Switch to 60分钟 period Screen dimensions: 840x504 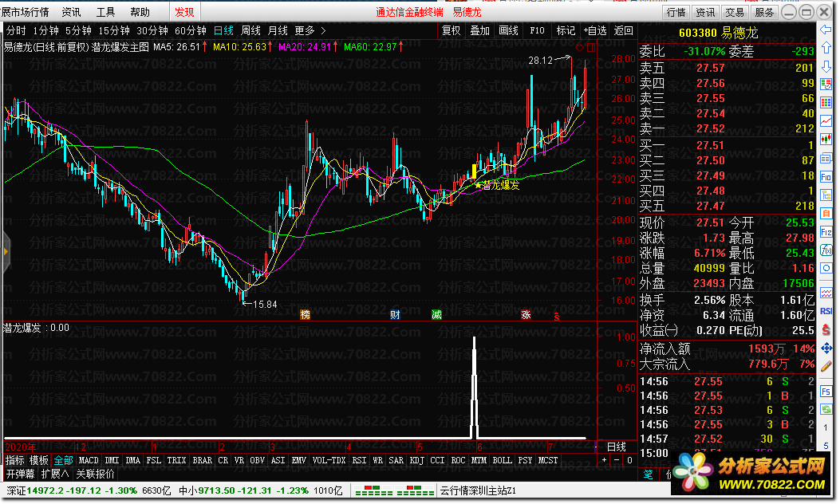pyautogui.click(x=190, y=30)
